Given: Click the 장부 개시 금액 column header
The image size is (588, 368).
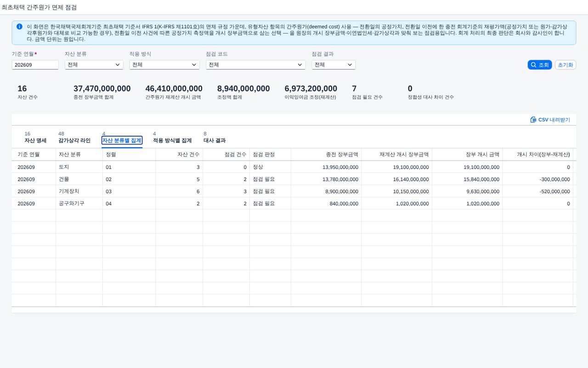Looking at the screenshot, I should pos(467,155).
